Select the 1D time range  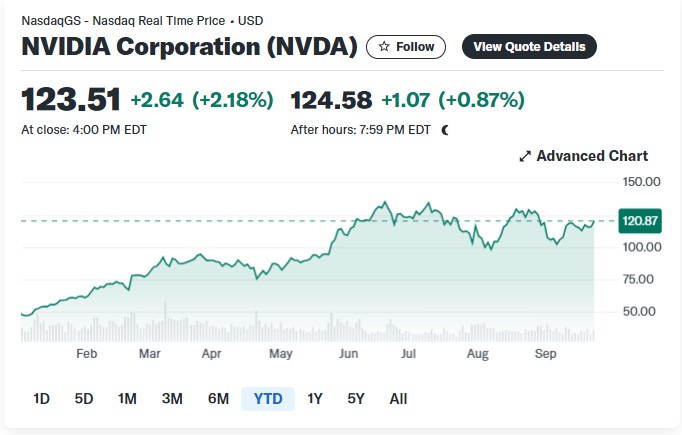[41, 399]
